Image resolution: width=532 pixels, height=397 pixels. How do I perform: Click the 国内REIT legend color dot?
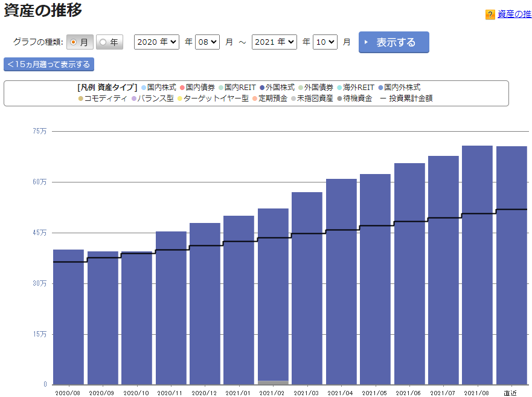click(x=221, y=88)
